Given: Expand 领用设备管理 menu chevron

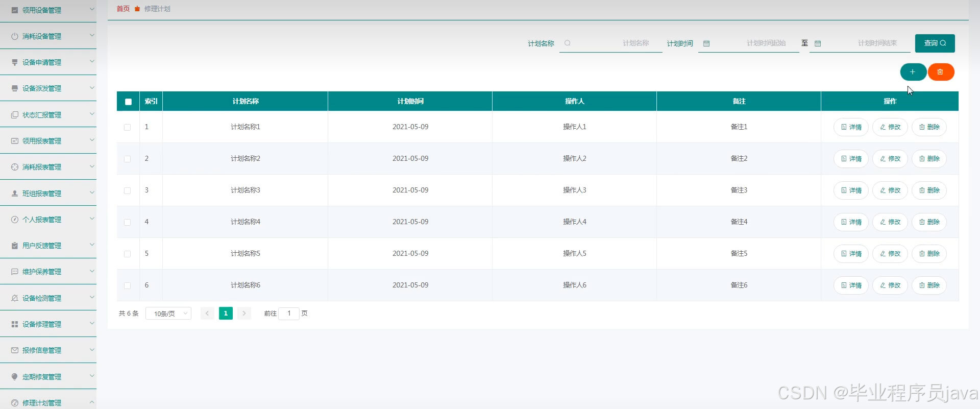Looking at the screenshot, I should tap(92, 9).
